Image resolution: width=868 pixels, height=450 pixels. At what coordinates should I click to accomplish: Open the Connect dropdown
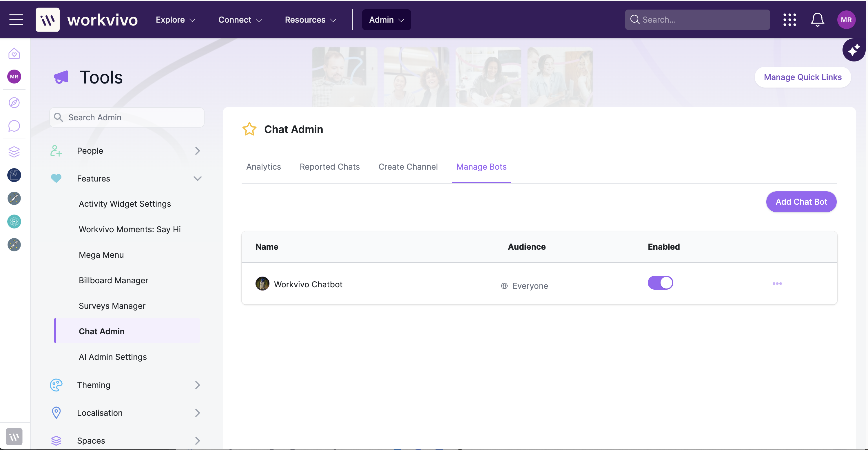[x=240, y=19]
